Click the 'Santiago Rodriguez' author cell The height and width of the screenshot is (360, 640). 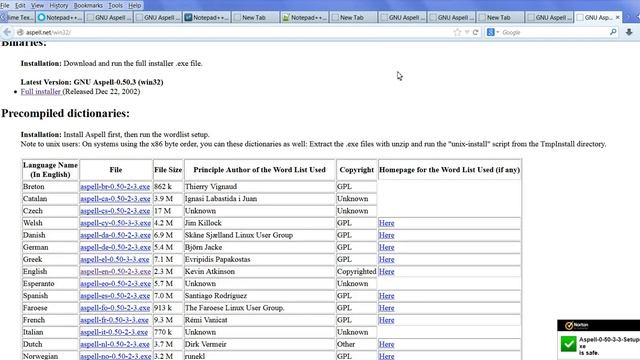(260, 296)
